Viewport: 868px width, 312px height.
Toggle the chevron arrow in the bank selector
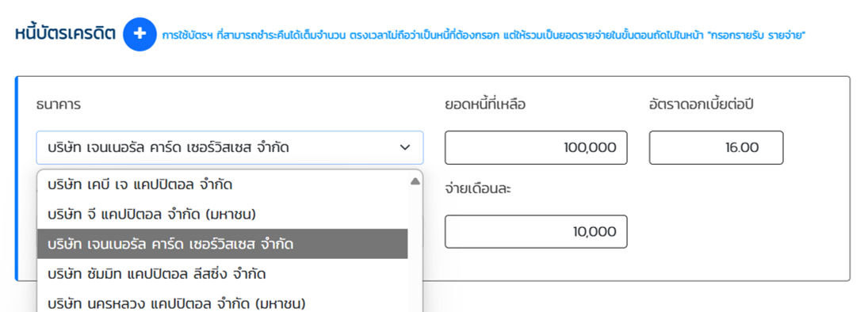(x=405, y=148)
